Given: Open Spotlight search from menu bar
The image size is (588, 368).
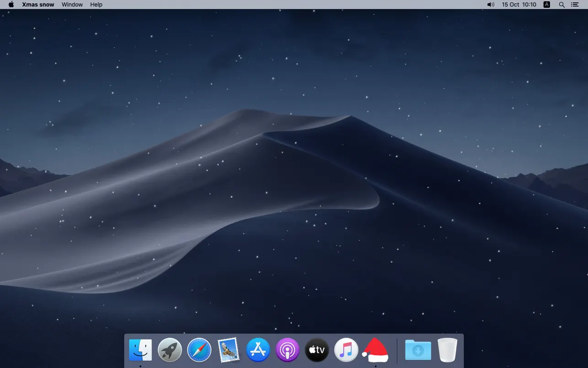Looking at the screenshot, I should pyautogui.click(x=561, y=5).
